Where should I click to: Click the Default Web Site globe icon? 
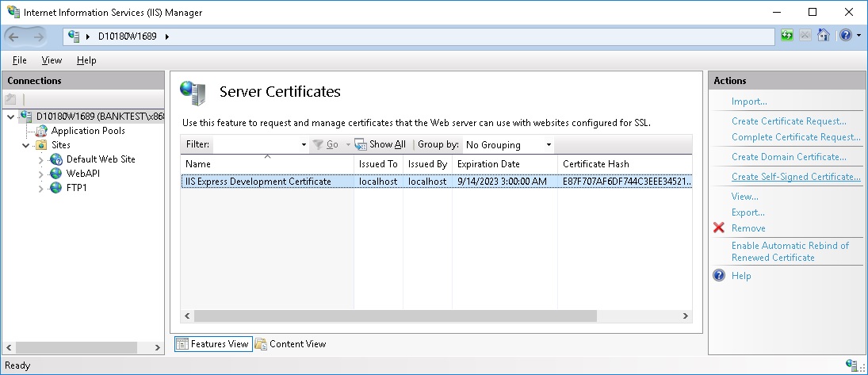(56, 159)
